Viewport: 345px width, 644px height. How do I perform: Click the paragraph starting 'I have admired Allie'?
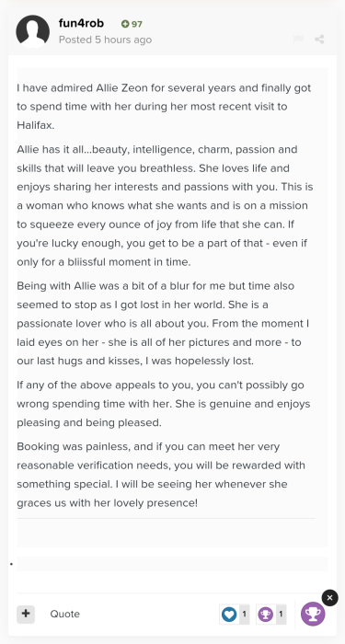(166, 107)
